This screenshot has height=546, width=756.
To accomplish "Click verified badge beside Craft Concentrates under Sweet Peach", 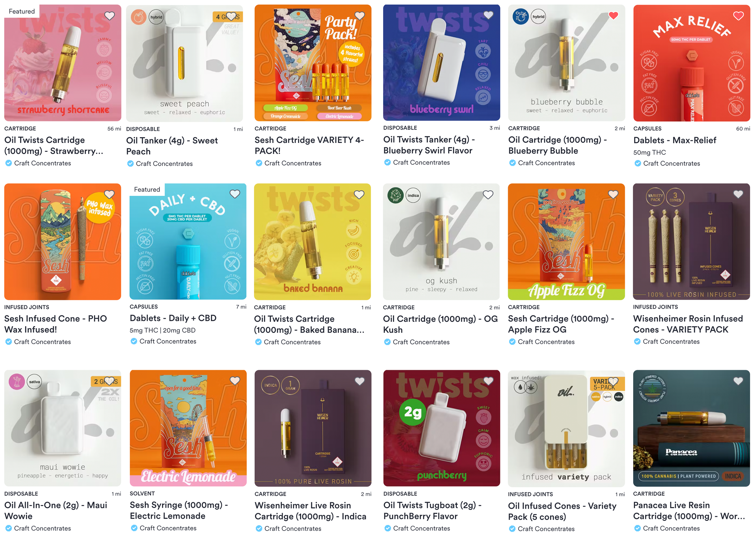I will (130, 163).
